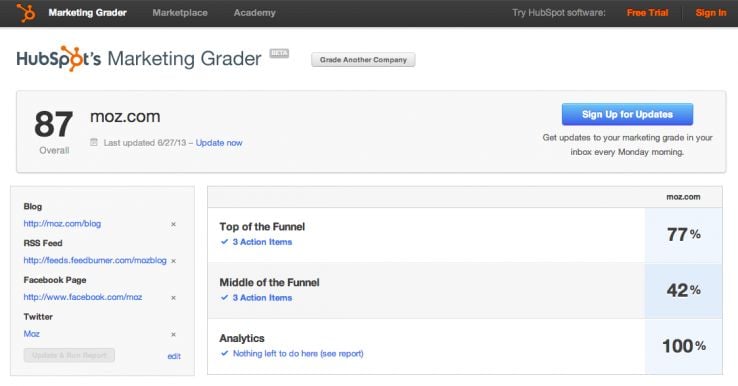Click the Sign Up for Updates button
The height and width of the screenshot is (386, 738).
(627, 114)
